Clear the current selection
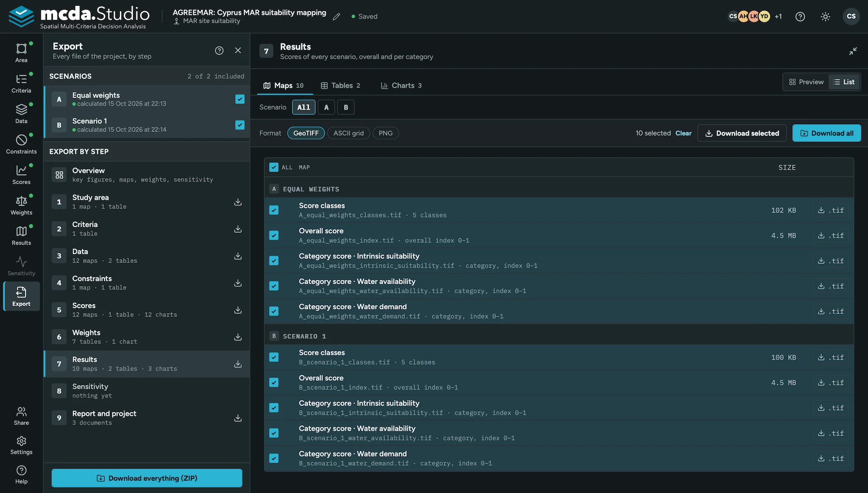Screen dimensions: 868x493 683,133
